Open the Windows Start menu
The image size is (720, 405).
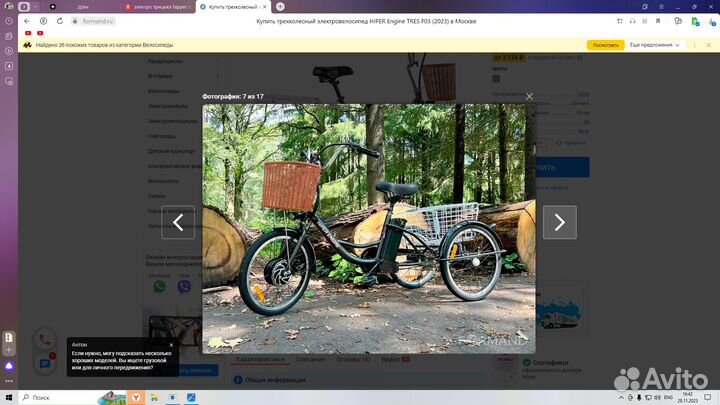[8, 397]
